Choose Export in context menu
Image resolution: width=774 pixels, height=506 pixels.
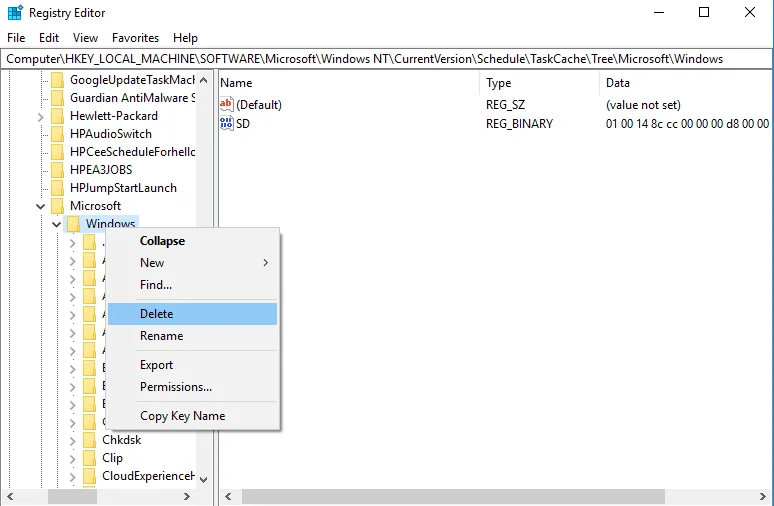[x=193, y=365]
